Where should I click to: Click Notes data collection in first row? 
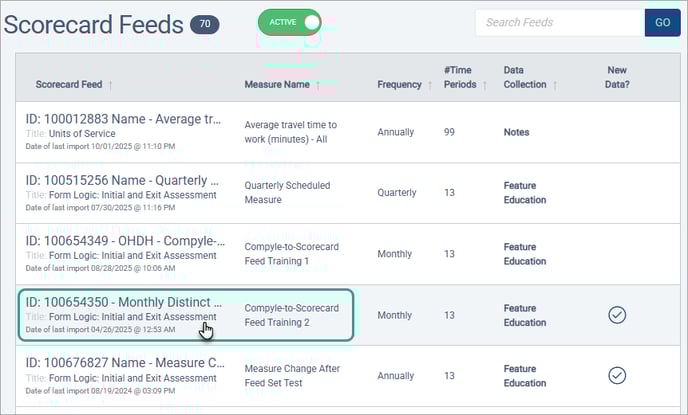pyautogui.click(x=516, y=132)
